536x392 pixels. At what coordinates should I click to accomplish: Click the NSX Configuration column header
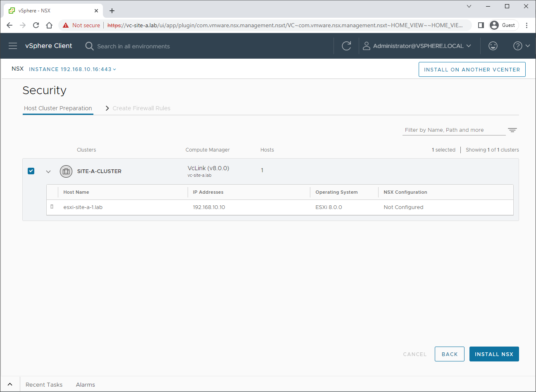[x=405, y=192]
